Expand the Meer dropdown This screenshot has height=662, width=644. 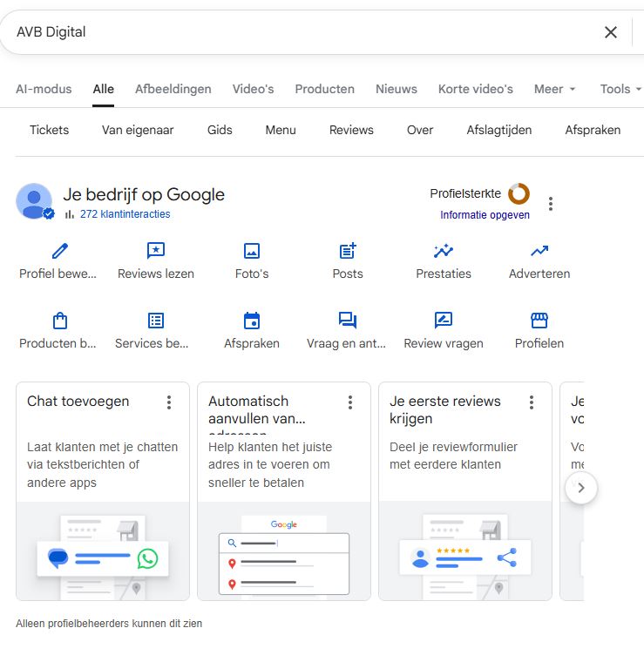tap(554, 89)
